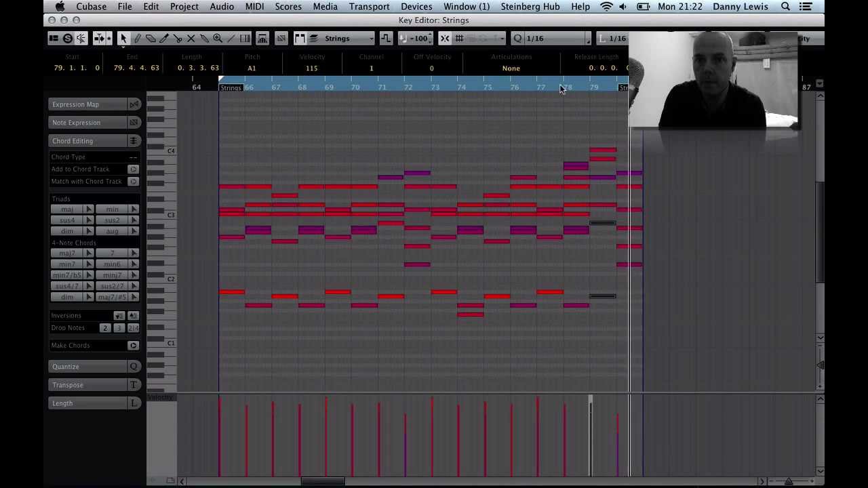Apply the sus2/7 chord button
This screenshot has width=868, height=488.
pos(112,286)
